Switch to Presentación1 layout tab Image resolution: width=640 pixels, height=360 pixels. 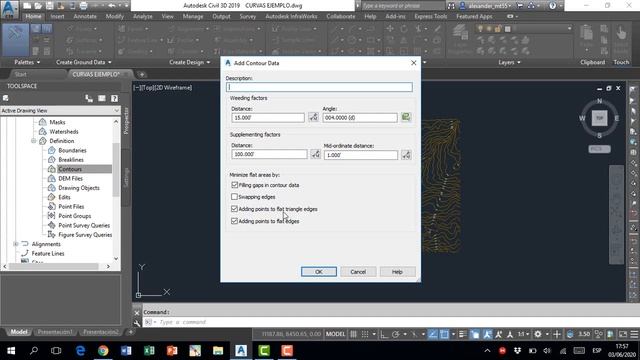tap(55, 332)
